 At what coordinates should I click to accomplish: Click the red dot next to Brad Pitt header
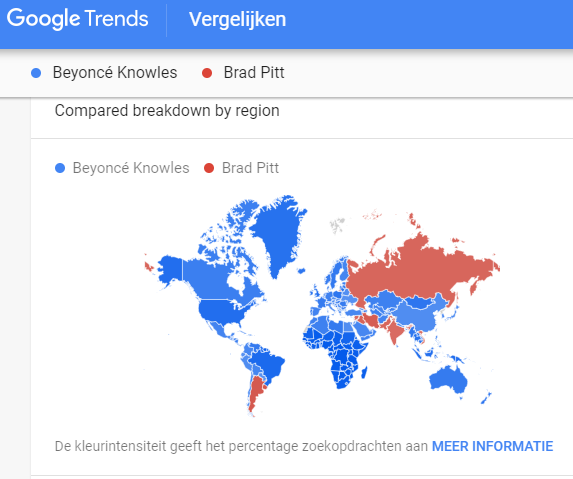[x=207, y=73]
